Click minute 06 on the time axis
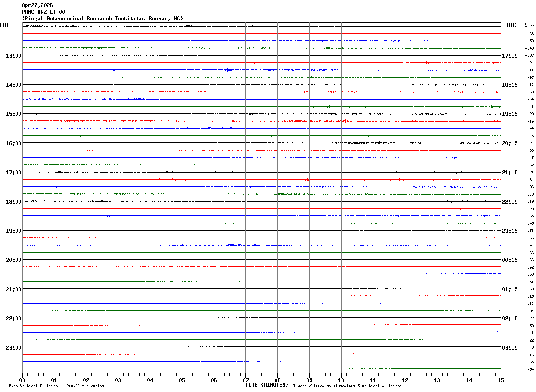The height and width of the screenshot is (392, 536). [x=214, y=380]
